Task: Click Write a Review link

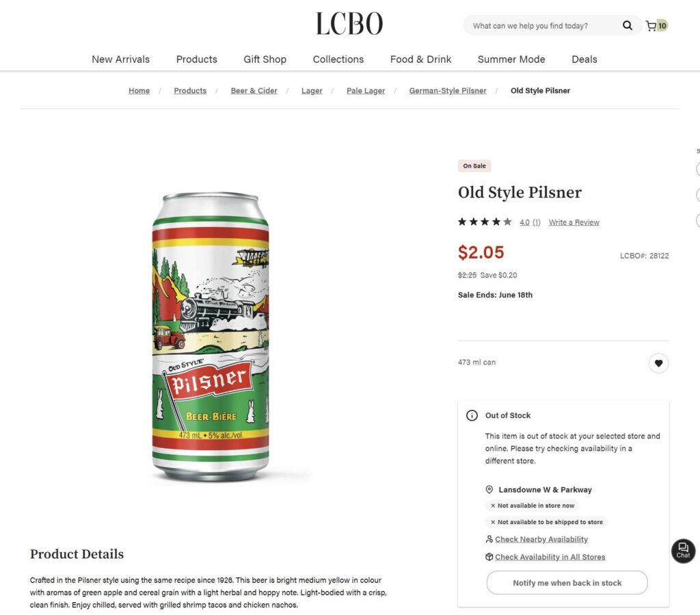Action: [x=574, y=222]
